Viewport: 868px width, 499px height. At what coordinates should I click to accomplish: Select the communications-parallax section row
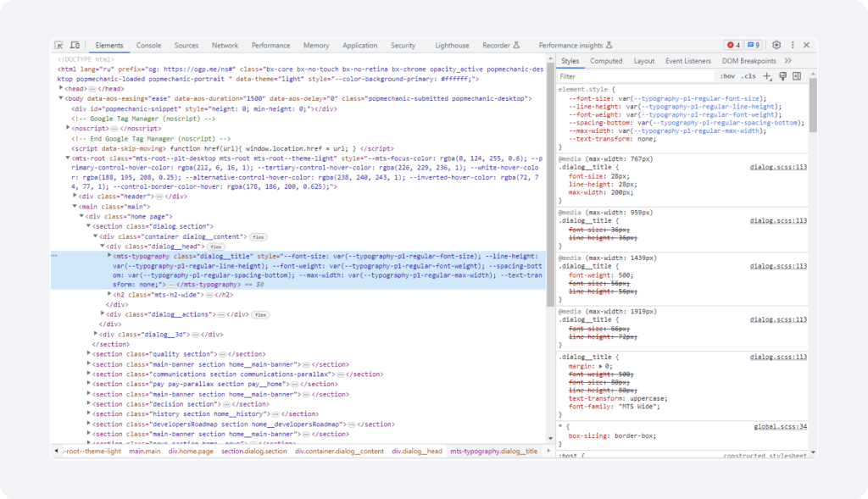pyautogui.click(x=238, y=374)
